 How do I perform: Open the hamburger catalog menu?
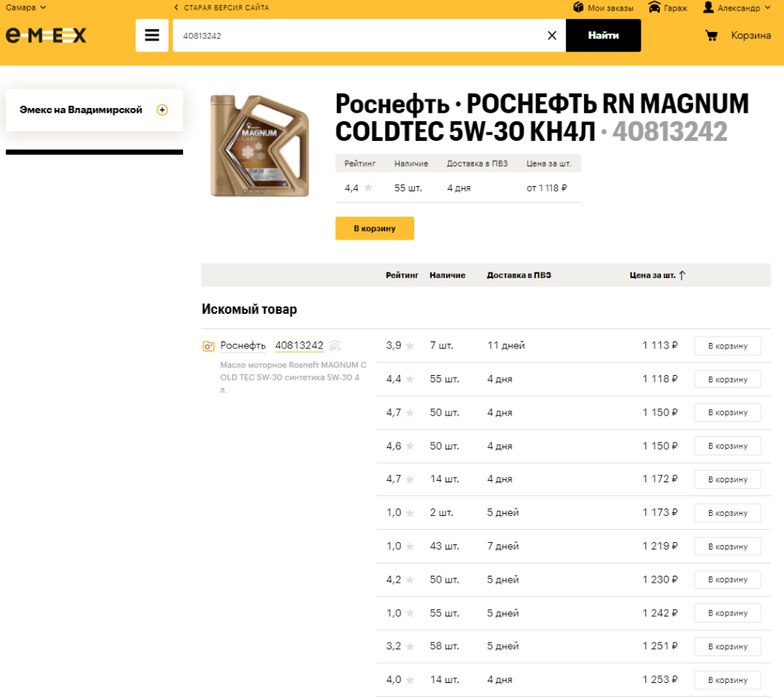[152, 35]
